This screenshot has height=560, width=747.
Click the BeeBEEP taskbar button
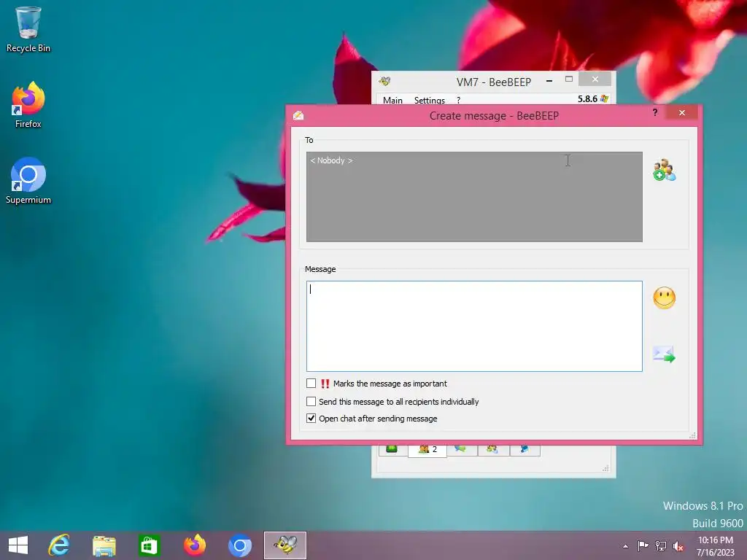285,545
